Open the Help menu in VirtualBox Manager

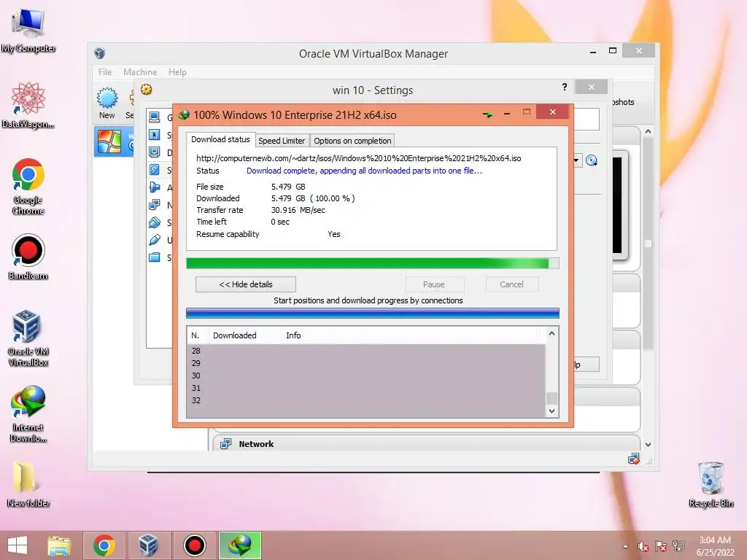click(x=177, y=72)
